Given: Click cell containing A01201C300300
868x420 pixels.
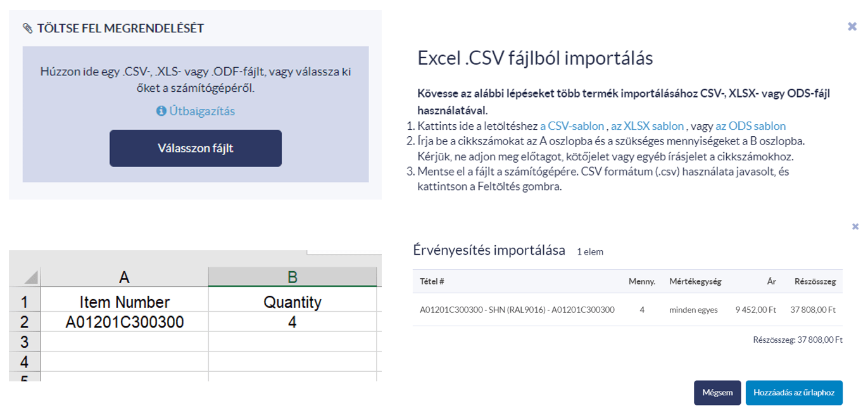Looking at the screenshot, I should coord(124,322).
